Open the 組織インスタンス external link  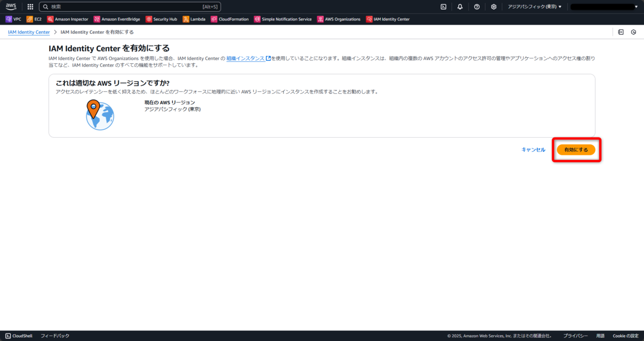(x=248, y=58)
